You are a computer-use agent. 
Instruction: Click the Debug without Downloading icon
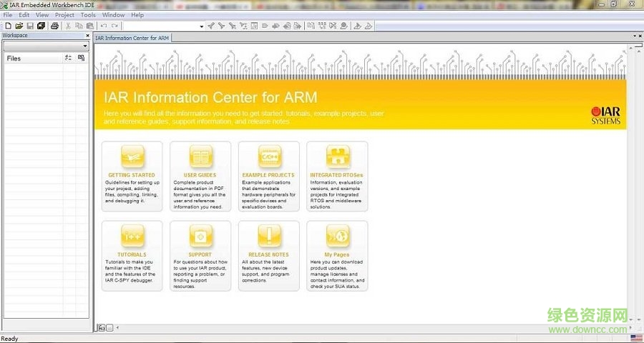pos(369,26)
